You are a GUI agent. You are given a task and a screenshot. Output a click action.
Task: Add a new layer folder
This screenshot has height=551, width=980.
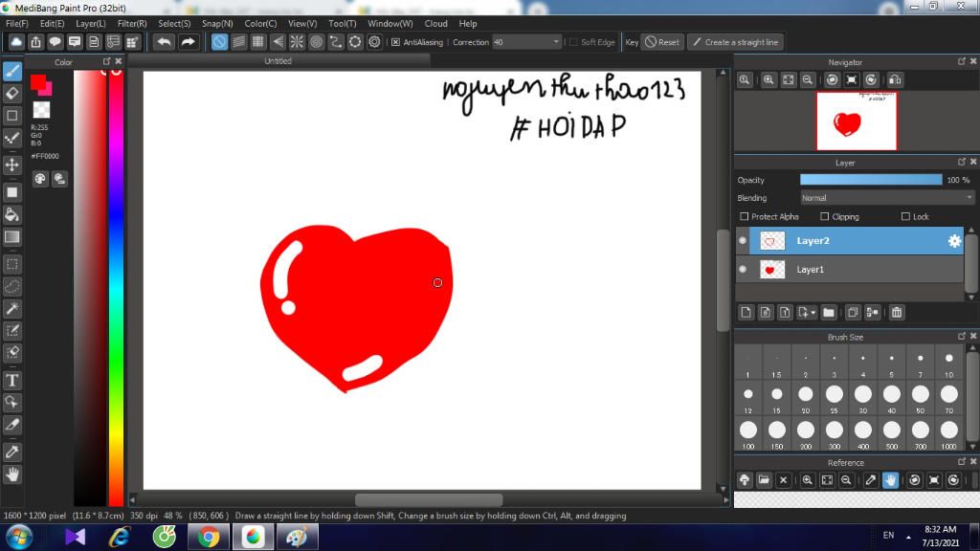829,313
